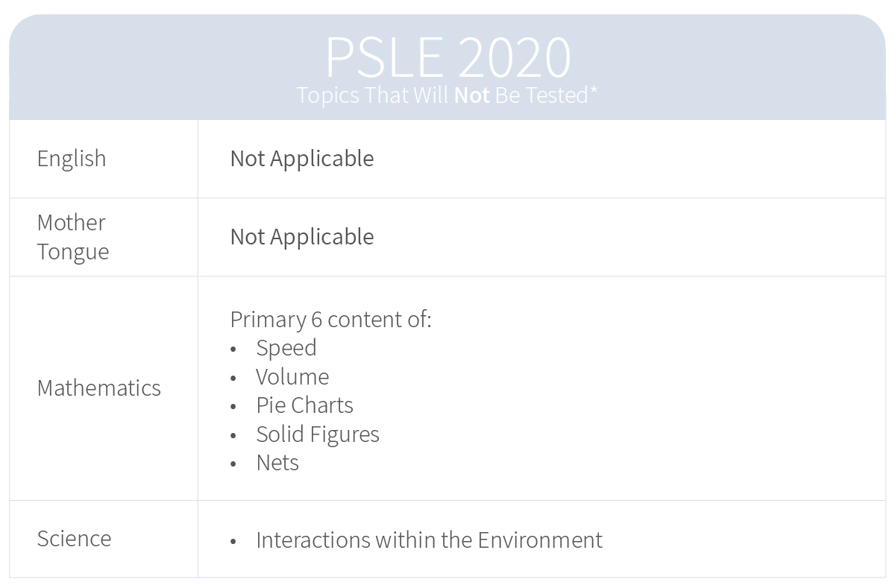The image size is (895, 588).
Task: Select the Volume bullet item
Action: click(292, 377)
